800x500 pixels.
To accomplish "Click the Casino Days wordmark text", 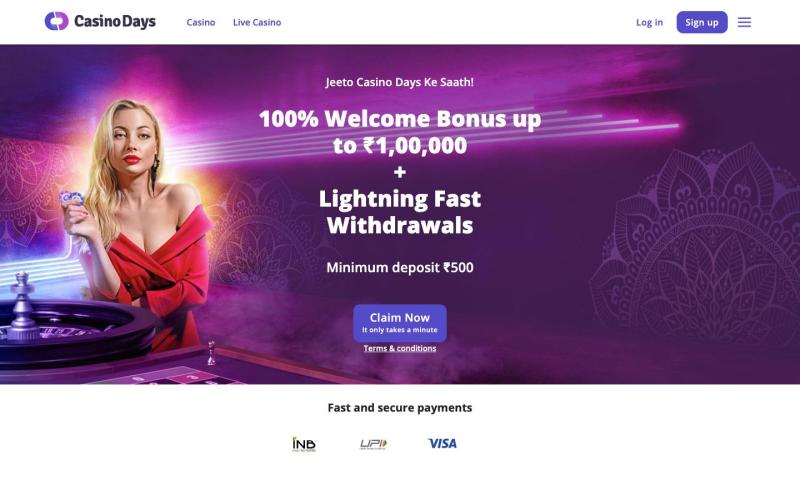I will [x=115, y=21].
